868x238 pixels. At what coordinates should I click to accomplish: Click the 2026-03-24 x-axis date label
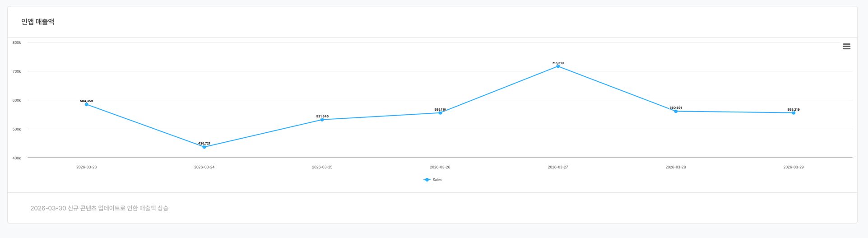(x=204, y=167)
